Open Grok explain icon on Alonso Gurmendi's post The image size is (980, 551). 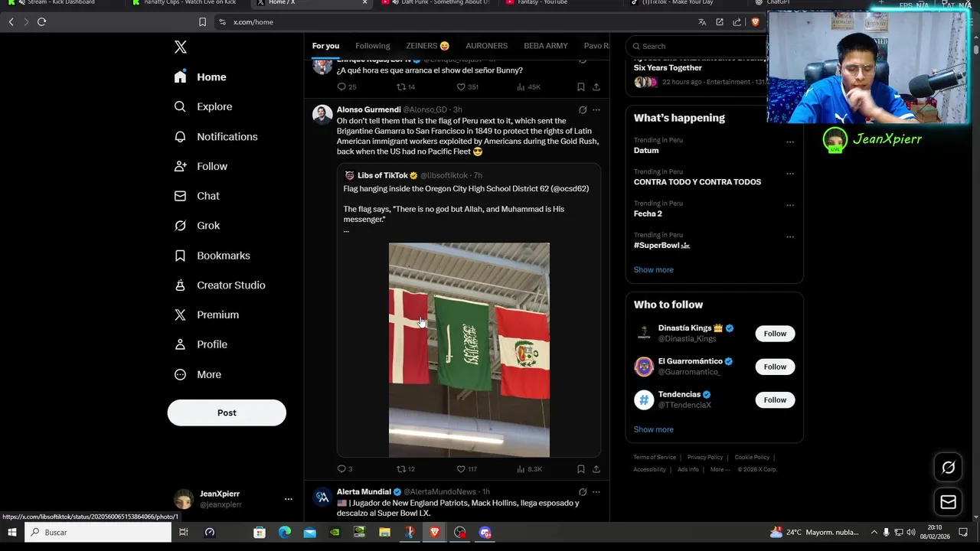[x=583, y=110]
